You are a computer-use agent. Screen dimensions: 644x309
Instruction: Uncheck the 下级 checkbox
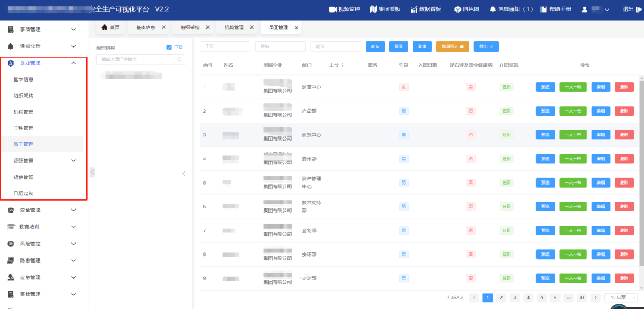(x=169, y=48)
